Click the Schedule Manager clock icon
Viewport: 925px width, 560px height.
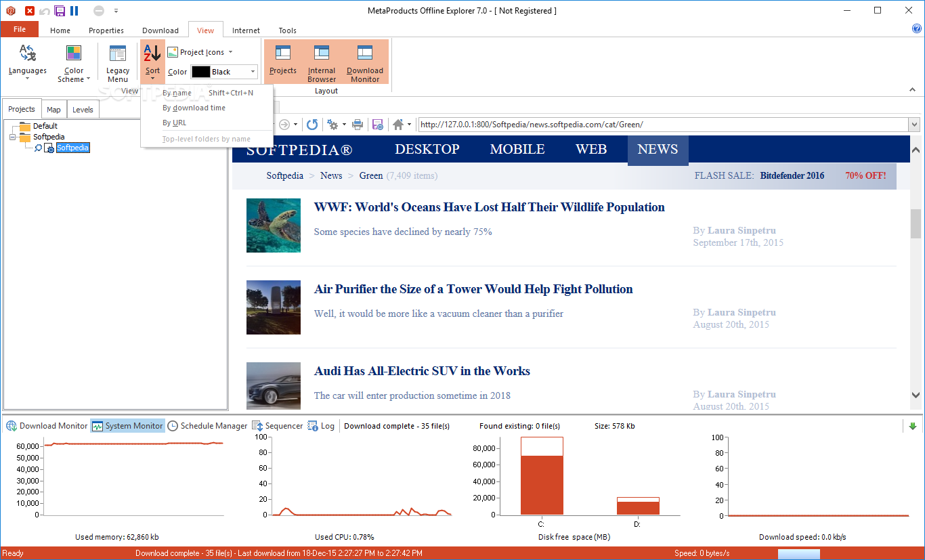click(x=173, y=426)
